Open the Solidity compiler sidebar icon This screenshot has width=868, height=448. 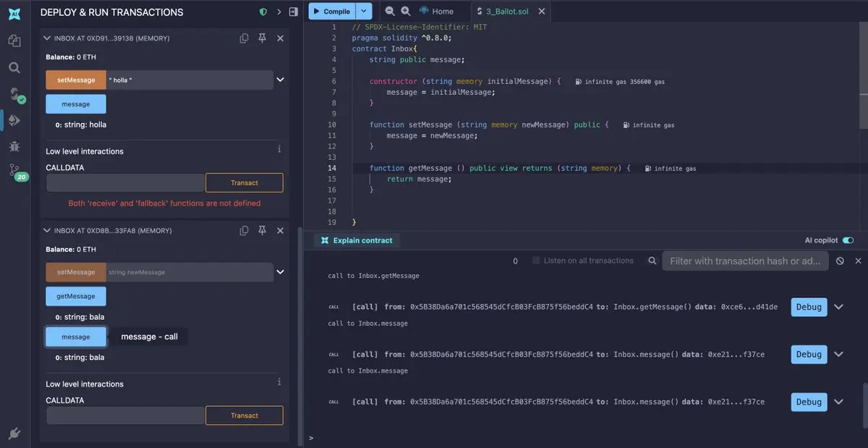(x=14, y=94)
